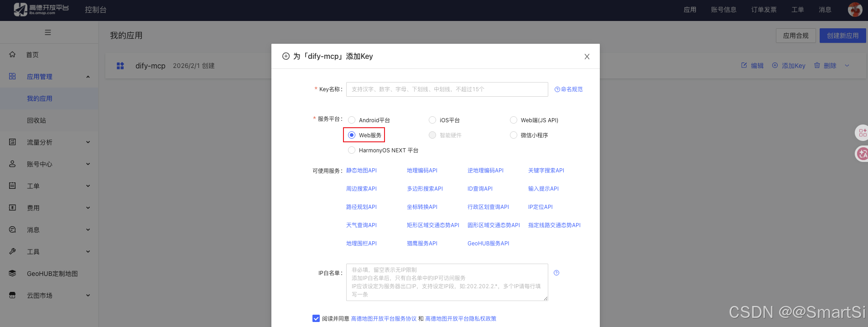Viewport: 868px width, 327px height.
Task: Open the user avatar in top bar
Action: coord(855,10)
